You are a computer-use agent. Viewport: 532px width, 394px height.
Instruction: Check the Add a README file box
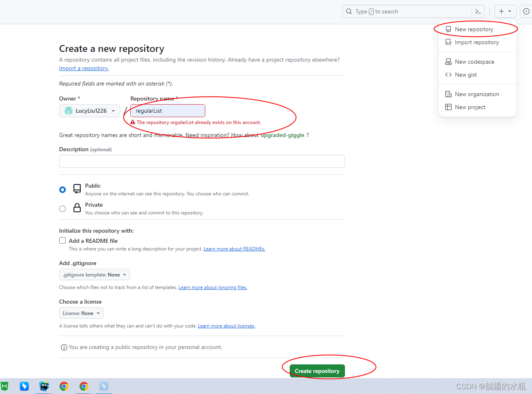point(62,240)
